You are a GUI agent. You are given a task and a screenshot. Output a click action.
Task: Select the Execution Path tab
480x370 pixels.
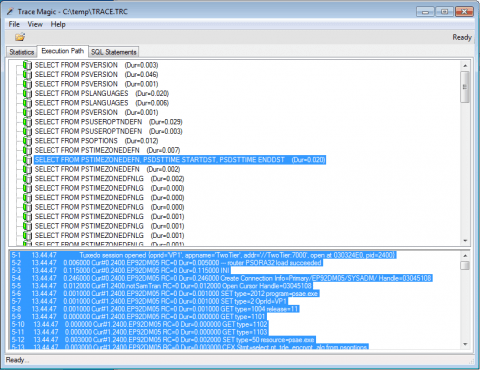pos(63,51)
